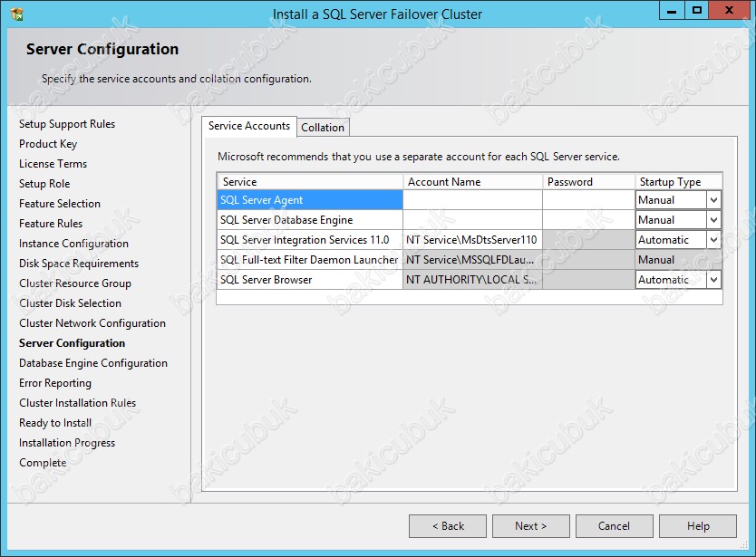Click Database Engine Configuration step in sidebar

click(x=93, y=363)
